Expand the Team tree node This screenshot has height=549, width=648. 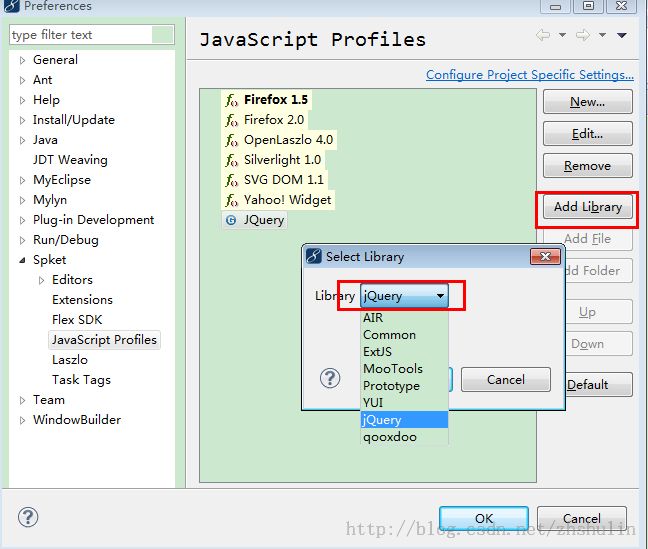(x=22, y=400)
